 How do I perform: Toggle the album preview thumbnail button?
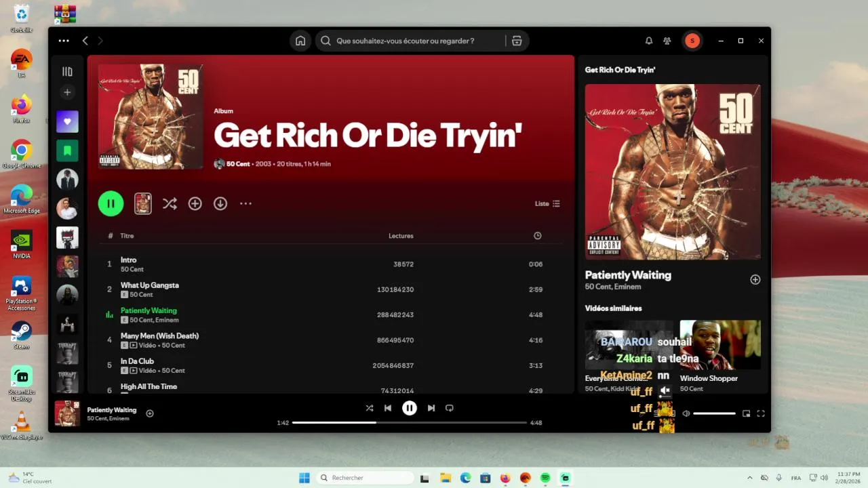coord(142,203)
